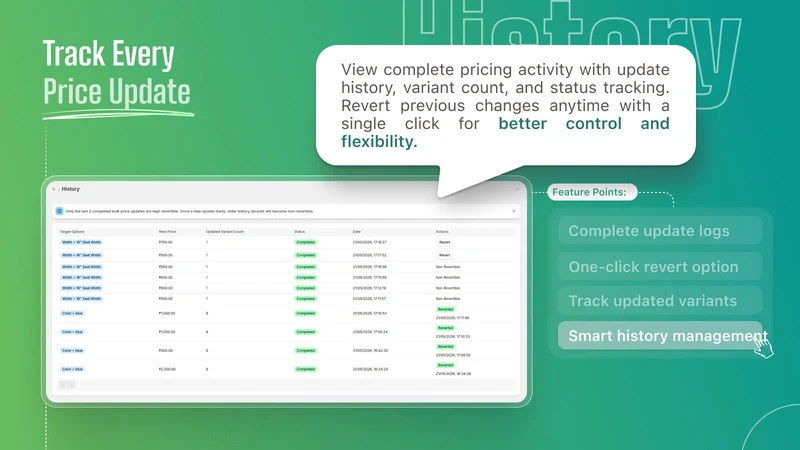Select the Smart history management feature
Viewport: 800px width, 450px height.
[660, 336]
